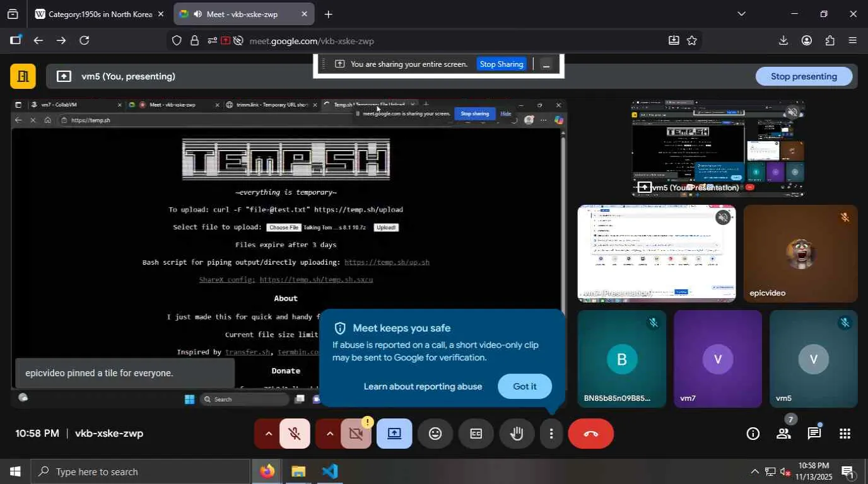
Task: Toggle the present screen button
Action: pos(394,434)
